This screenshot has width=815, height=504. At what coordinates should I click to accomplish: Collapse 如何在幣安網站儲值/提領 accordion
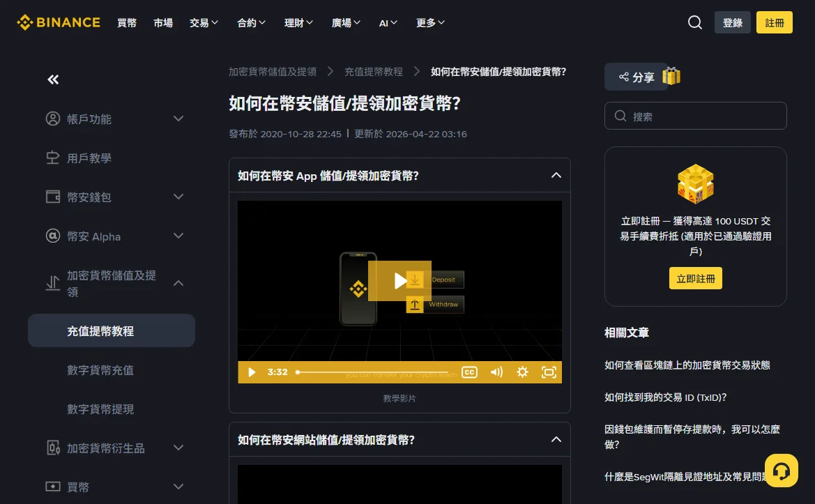point(556,440)
